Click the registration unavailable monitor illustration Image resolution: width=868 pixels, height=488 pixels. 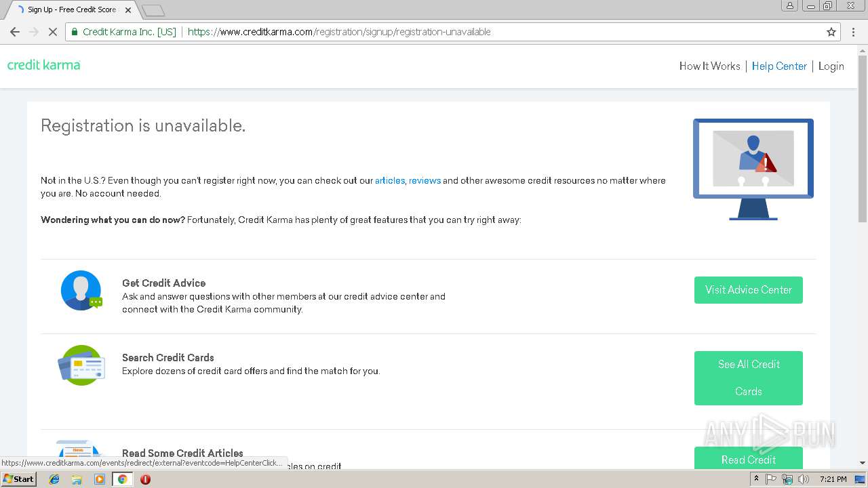(753, 169)
